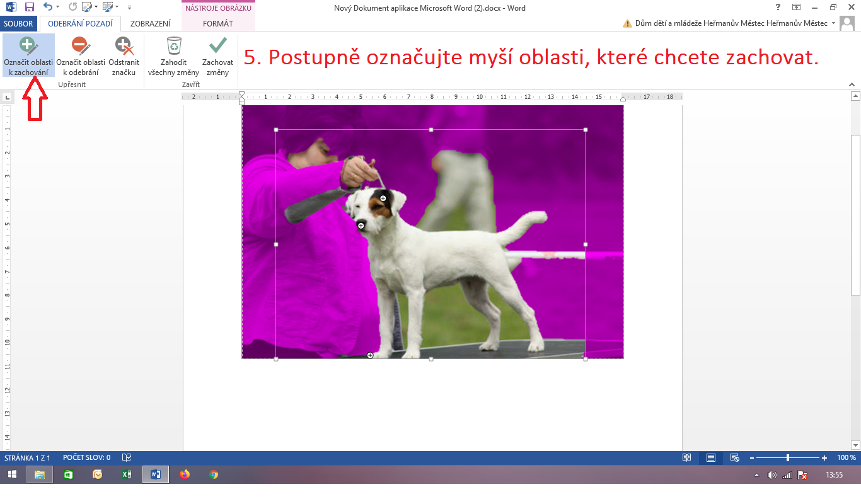This screenshot has width=861, height=504.
Task: Undo last action in Quick Access toolbar
Action: click(48, 8)
